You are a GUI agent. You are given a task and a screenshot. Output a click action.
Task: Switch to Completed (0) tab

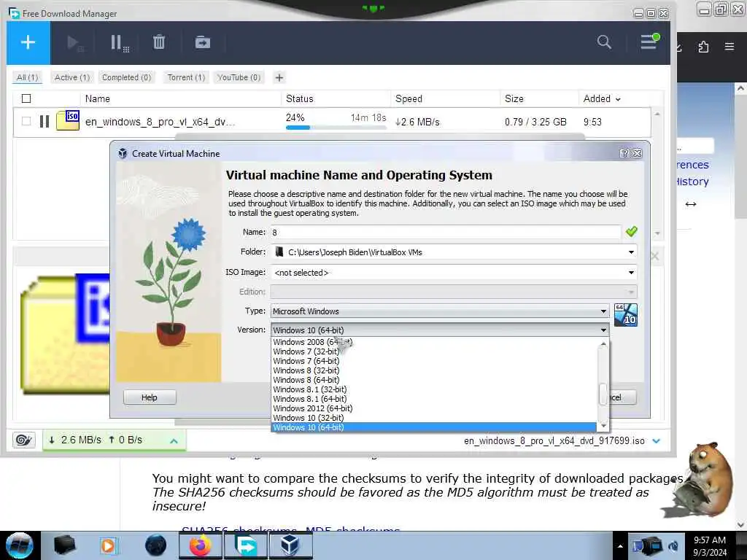tap(126, 77)
